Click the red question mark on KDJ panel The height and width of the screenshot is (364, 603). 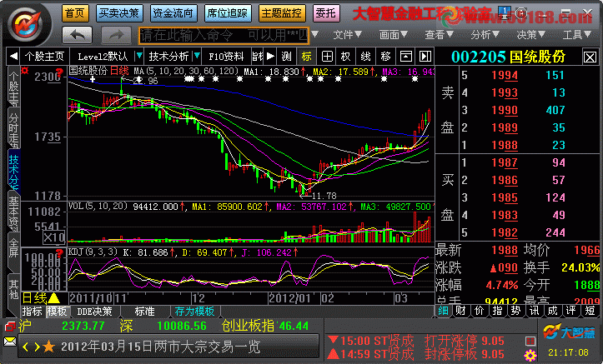(x=59, y=253)
